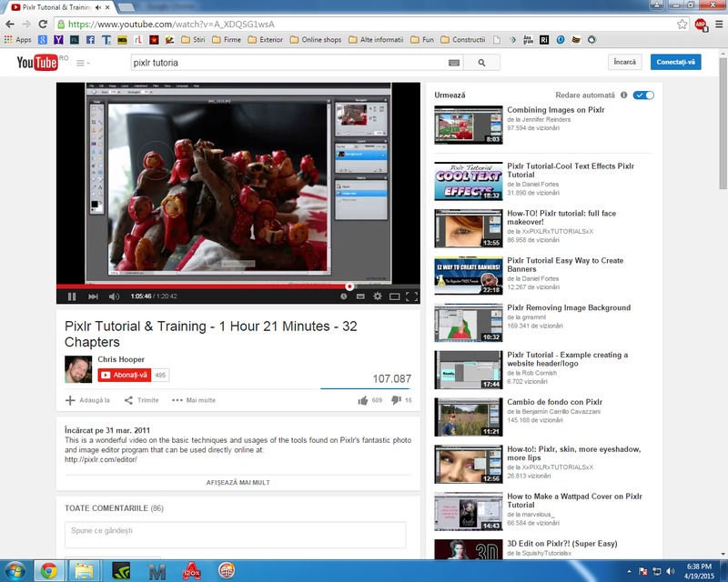This screenshot has width=728, height=582.
Task: Like the video with thumbs up
Action: pyautogui.click(x=363, y=400)
